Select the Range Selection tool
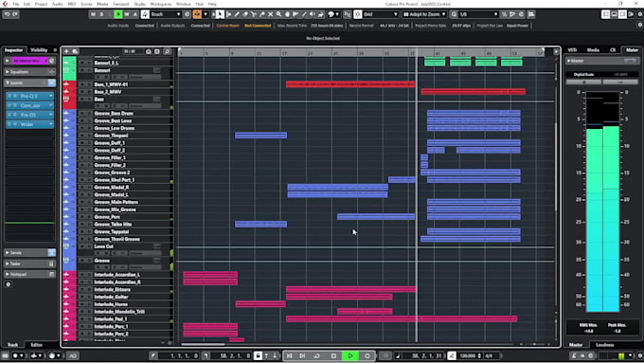Image resolution: width=644 pixels, height=363 pixels. (229, 14)
